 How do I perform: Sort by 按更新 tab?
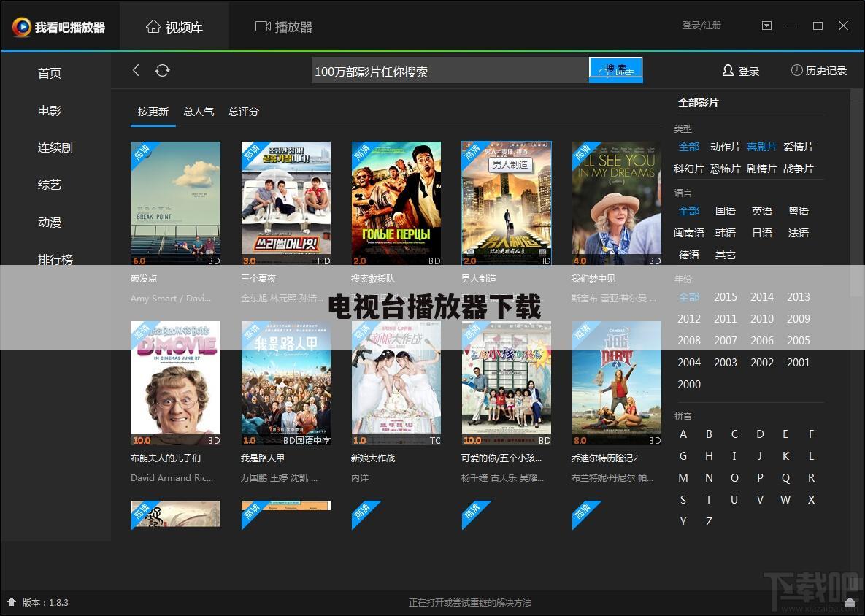click(153, 112)
